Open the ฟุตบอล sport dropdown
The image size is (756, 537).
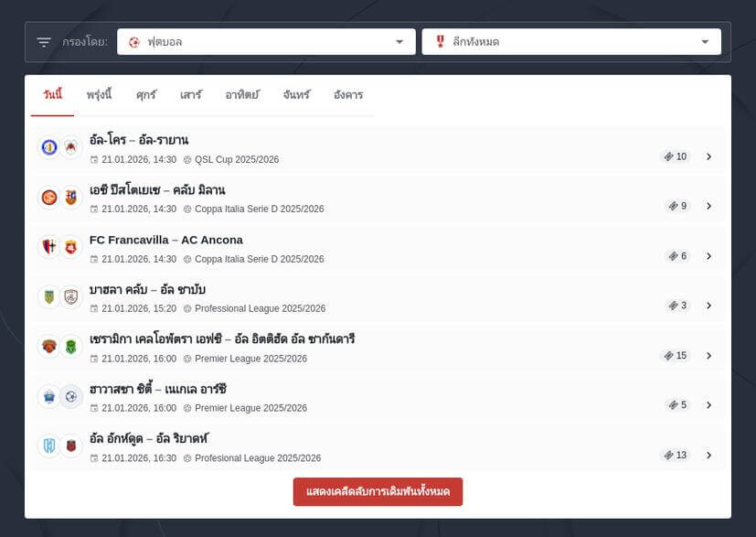pos(266,42)
